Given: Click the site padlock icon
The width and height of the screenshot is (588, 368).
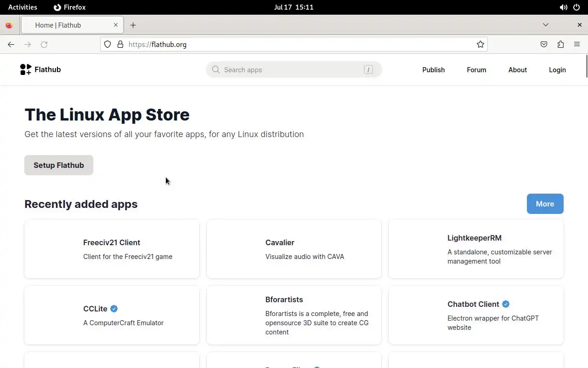Looking at the screenshot, I should (120, 44).
